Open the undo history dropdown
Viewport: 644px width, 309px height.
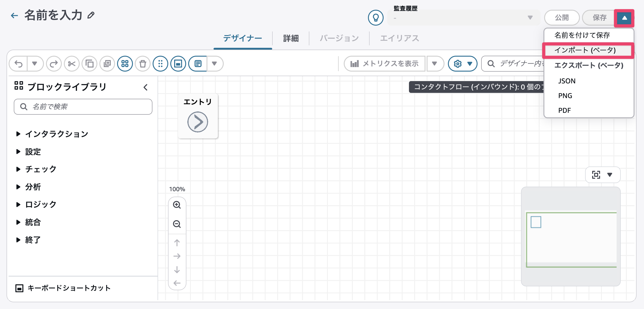35,64
